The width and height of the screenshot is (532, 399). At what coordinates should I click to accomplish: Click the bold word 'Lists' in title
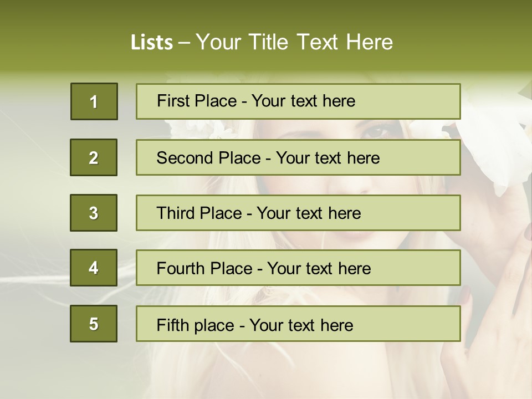coord(152,43)
